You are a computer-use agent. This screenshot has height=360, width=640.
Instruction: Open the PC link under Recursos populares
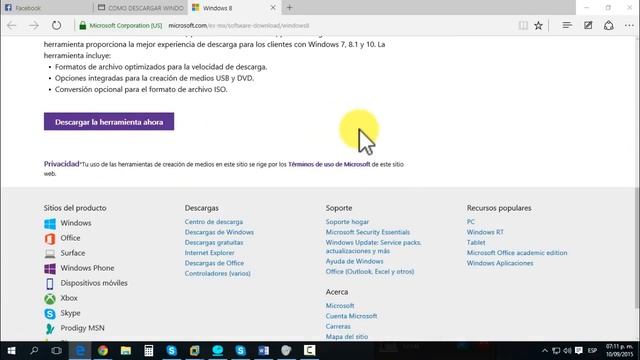[x=471, y=222]
